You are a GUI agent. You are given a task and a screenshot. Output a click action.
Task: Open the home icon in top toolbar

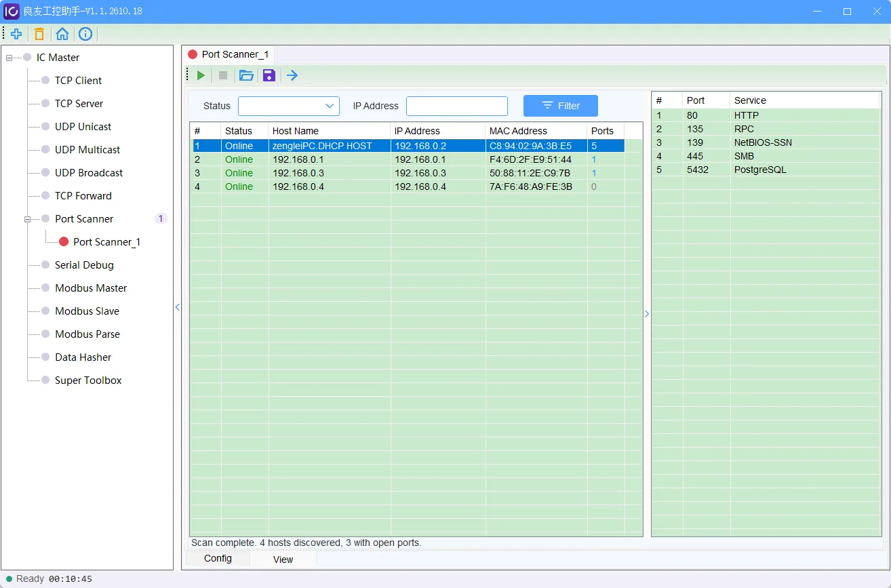pyautogui.click(x=62, y=34)
